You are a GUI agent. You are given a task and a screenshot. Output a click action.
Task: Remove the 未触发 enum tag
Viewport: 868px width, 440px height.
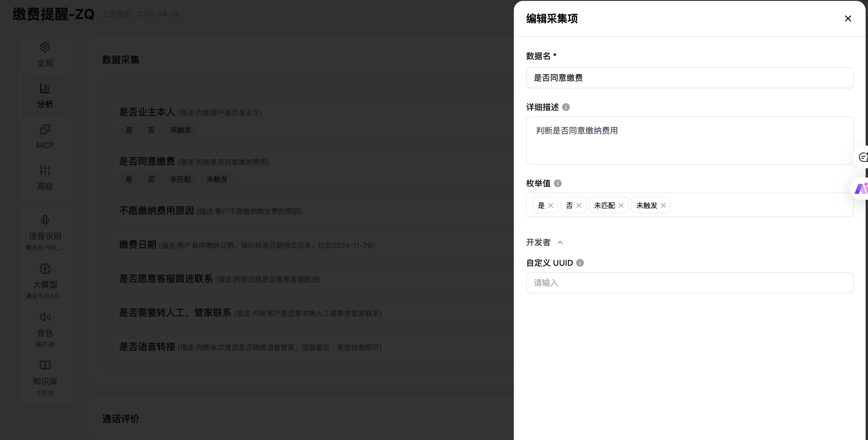pos(663,205)
